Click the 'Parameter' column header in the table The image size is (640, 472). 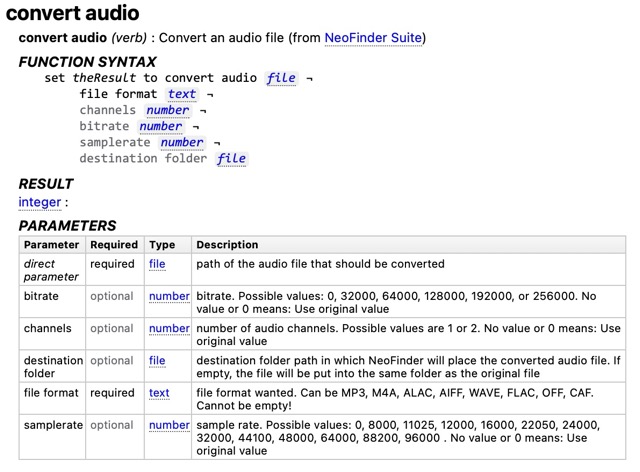pyautogui.click(x=52, y=244)
